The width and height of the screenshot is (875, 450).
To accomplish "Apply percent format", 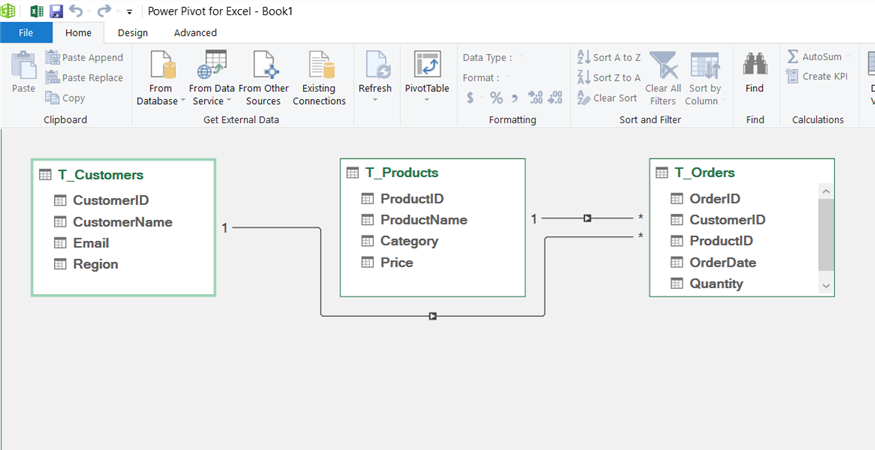I will coord(496,98).
